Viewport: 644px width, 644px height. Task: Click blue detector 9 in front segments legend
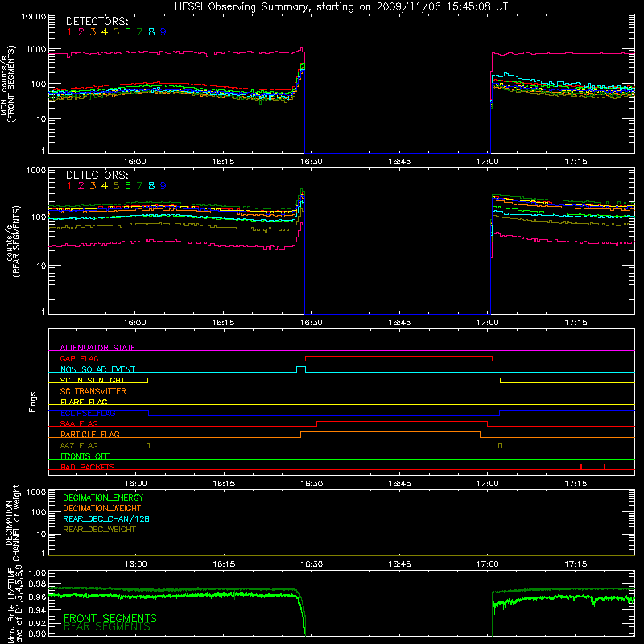tap(163, 32)
